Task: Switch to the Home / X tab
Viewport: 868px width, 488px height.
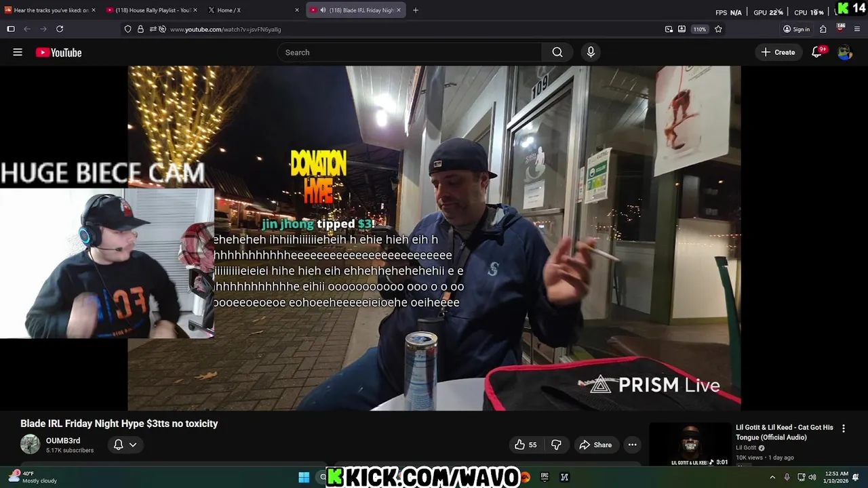Action: point(253,10)
